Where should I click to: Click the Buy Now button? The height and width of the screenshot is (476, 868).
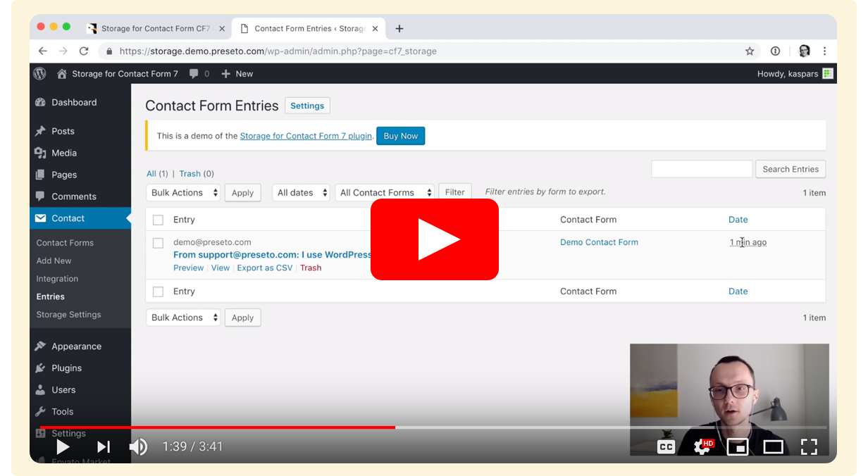tap(400, 136)
